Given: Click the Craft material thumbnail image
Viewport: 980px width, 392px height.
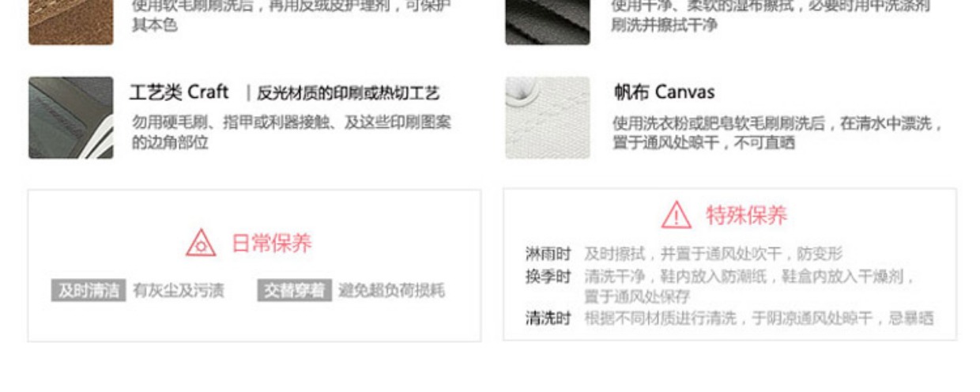Looking at the screenshot, I should coord(71,118).
